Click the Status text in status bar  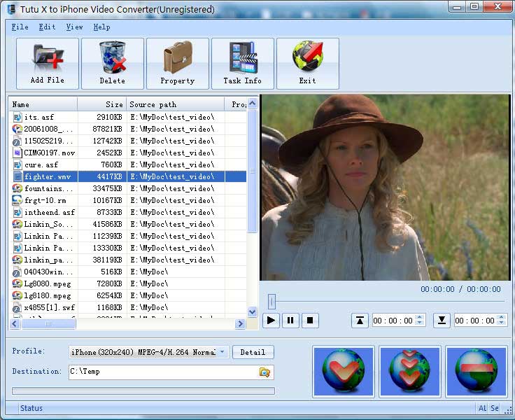31,408
